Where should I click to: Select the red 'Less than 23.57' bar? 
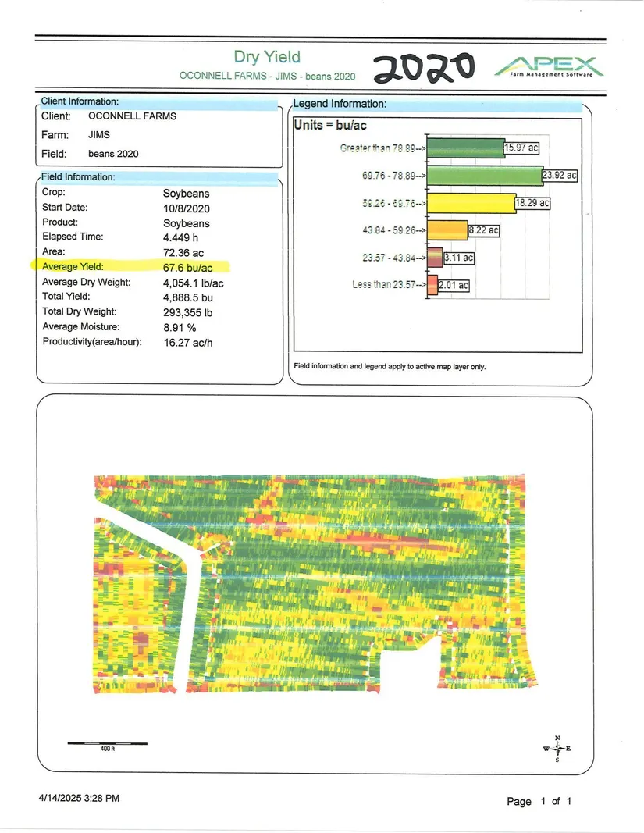(x=431, y=285)
